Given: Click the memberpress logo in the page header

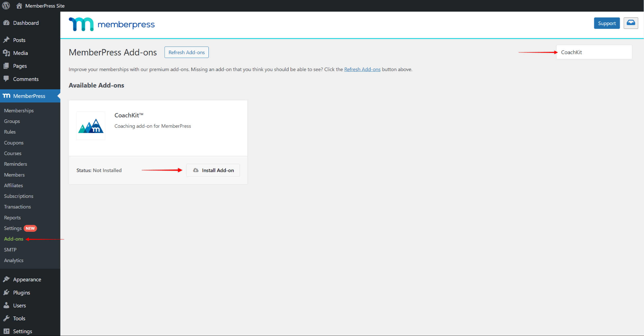Looking at the screenshot, I should (x=111, y=24).
